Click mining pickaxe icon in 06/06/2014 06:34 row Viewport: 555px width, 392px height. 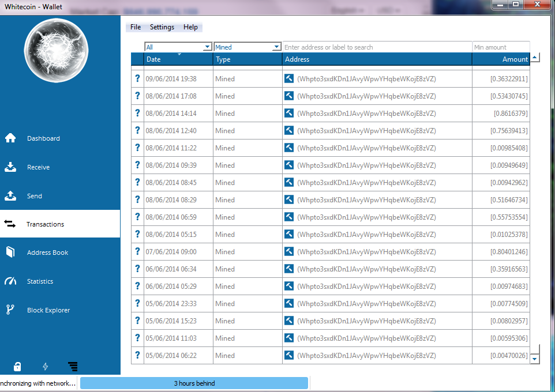289,269
